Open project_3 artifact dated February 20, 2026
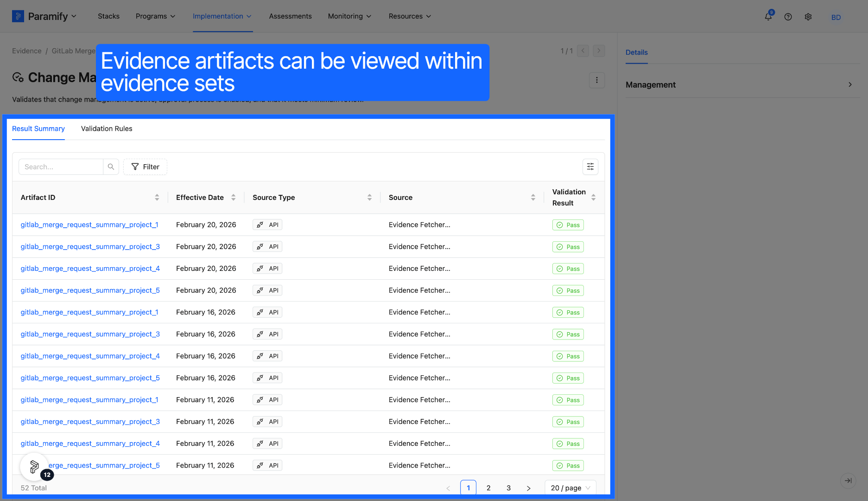Image resolution: width=868 pixels, height=501 pixels. click(x=90, y=246)
